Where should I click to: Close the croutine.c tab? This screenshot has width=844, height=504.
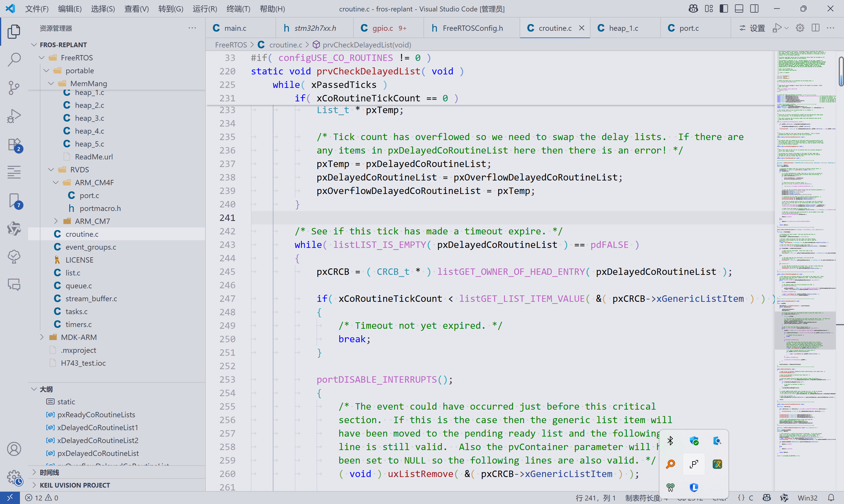coord(581,28)
